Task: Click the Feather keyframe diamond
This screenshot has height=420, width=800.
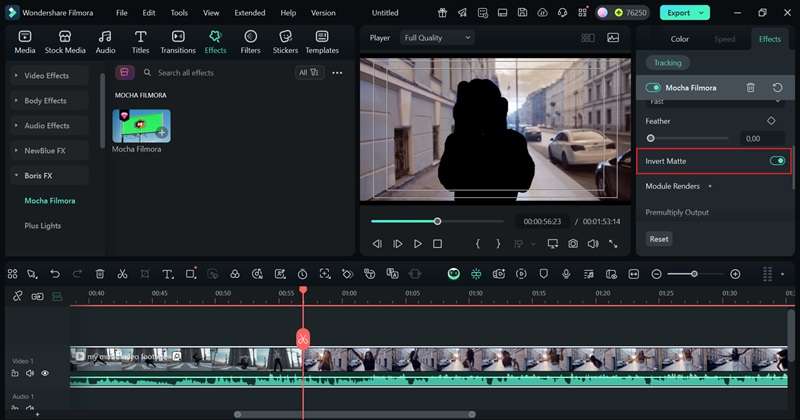Action: tap(771, 120)
